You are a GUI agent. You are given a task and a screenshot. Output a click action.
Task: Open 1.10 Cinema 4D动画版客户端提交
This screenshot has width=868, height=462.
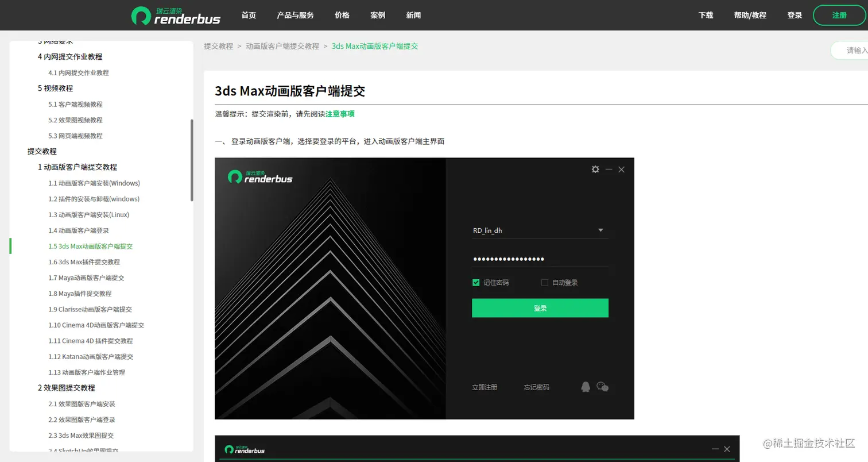[96, 325]
